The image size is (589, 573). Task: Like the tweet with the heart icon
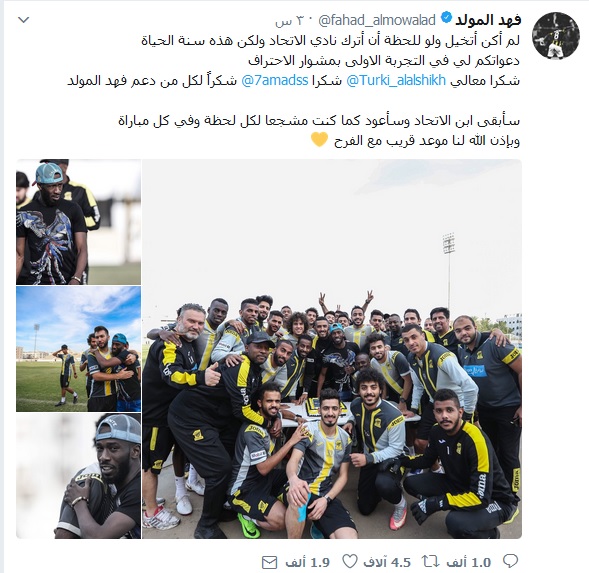(350, 562)
